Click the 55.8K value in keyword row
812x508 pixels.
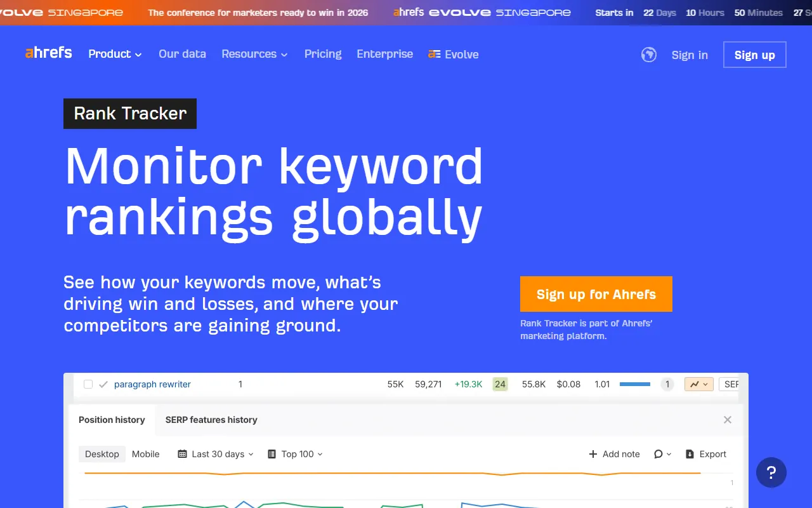(x=534, y=384)
